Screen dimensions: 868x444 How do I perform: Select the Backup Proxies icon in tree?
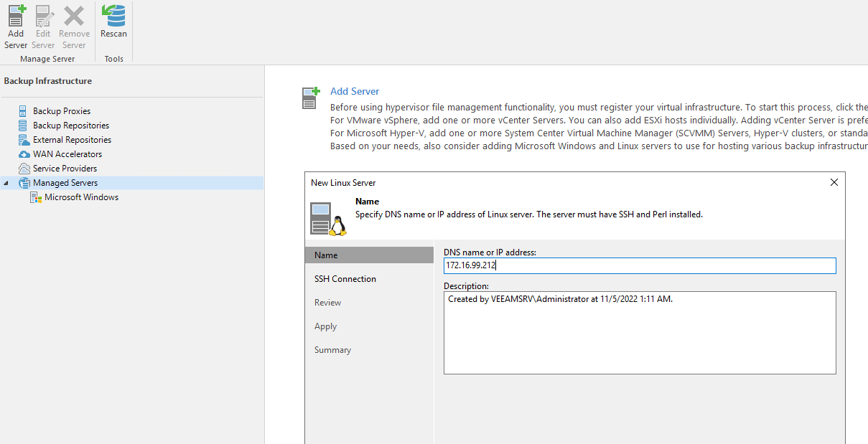click(x=24, y=111)
